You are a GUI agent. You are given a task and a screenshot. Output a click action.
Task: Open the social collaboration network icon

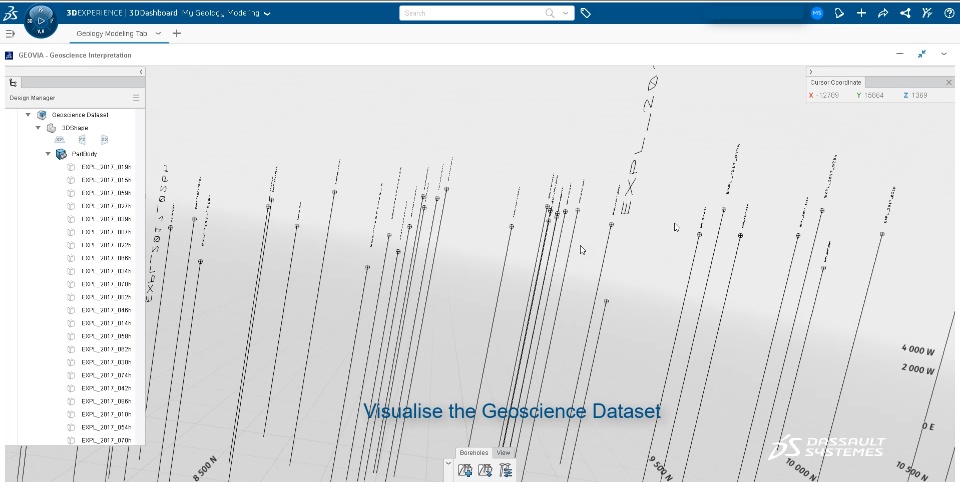click(x=905, y=13)
